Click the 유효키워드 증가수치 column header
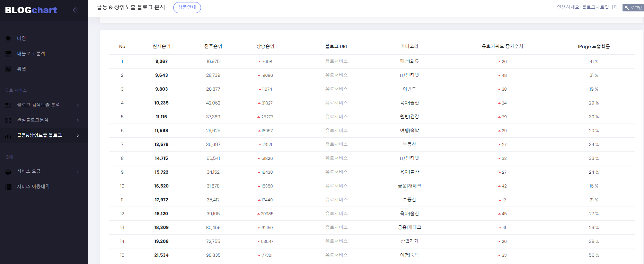This screenshot has height=264, width=644. click(x=502, y=46)
